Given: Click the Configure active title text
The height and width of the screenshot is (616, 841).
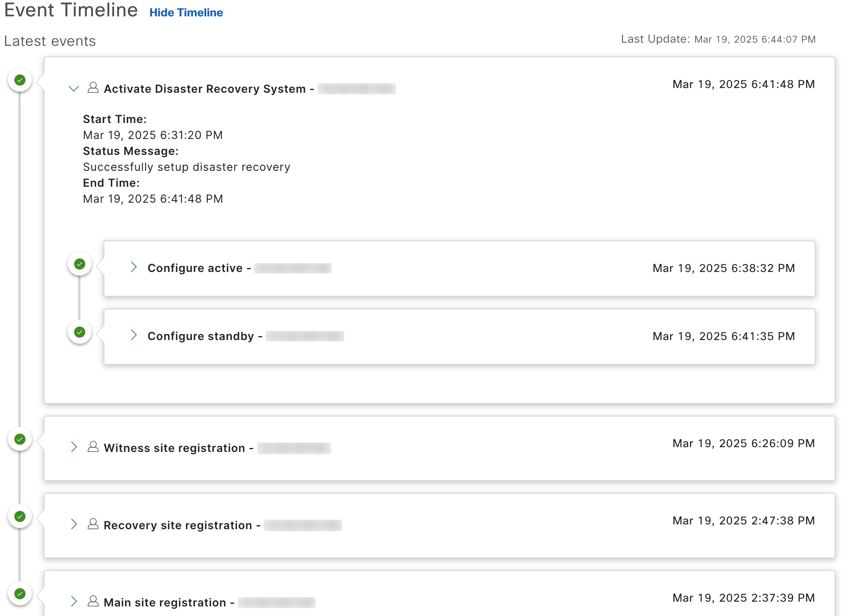Looking at the screenshot, I should [195, 268].
